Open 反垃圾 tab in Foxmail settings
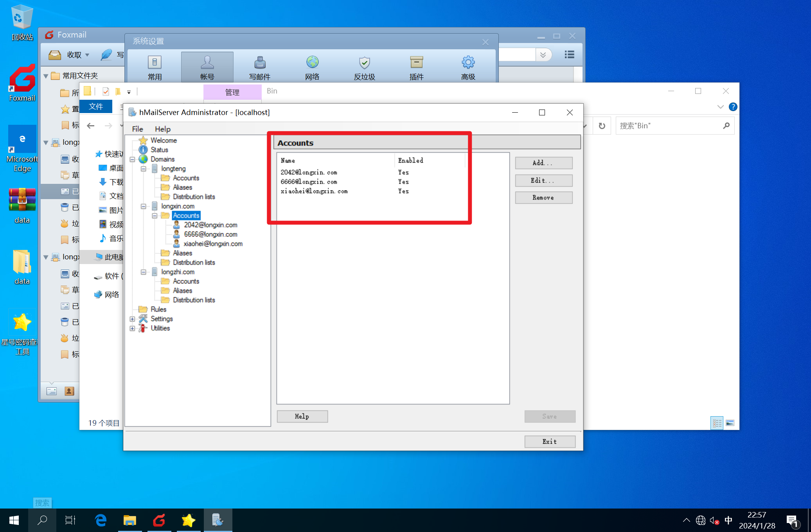Image resolution: width=811 pixels, height=532 pixels. click(x=364, y=67)
